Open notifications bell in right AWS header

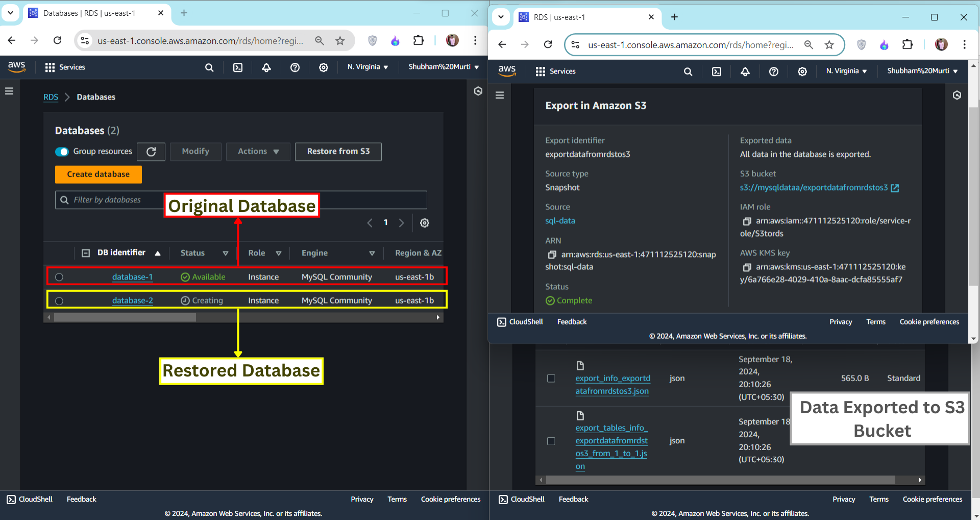[x=745, y=72]
